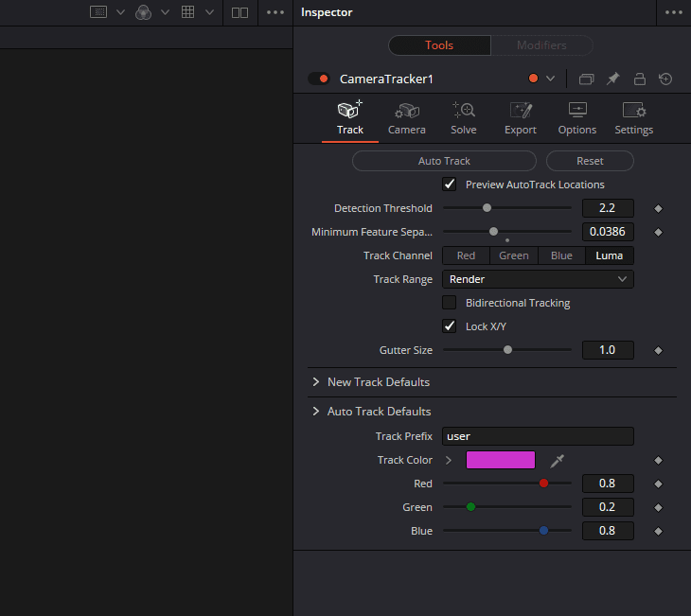Select the Camera tab
The width and height of the screenshot is (691, 616).
407,118
